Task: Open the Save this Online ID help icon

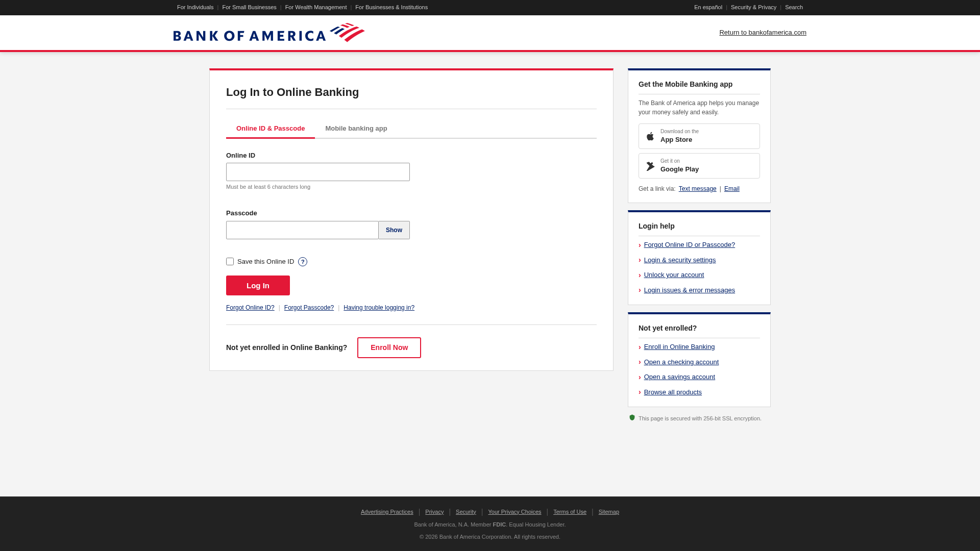Action: click(x=303, y=262)
